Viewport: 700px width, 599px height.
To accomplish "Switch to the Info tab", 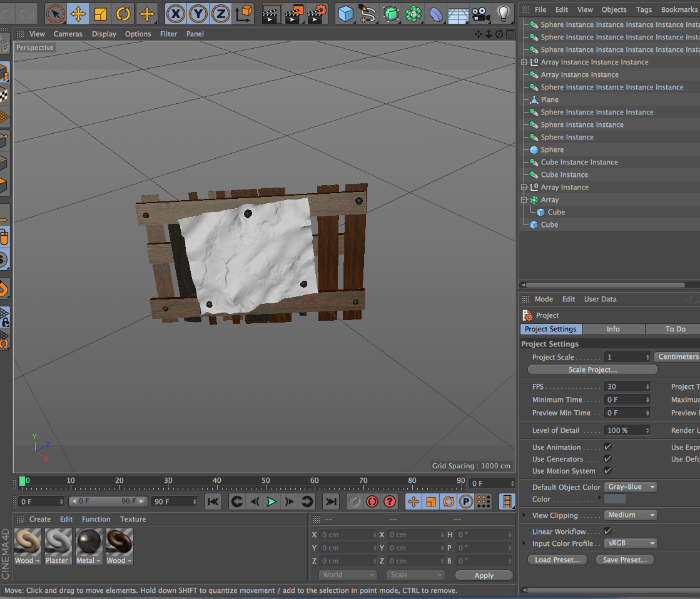I will tap(613, 329).
